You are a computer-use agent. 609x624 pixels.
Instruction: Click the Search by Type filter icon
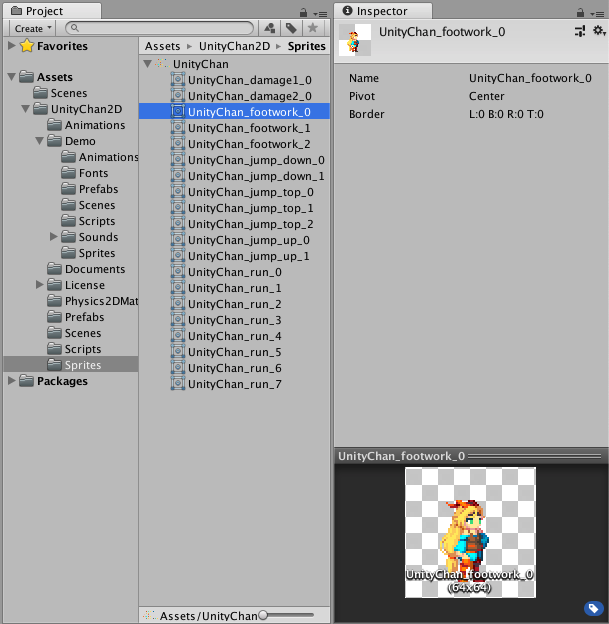(x=270, y=29)
